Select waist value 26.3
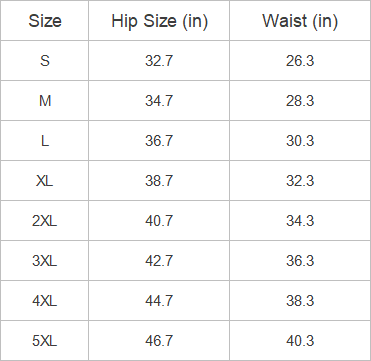Image resolution: width=371 pixels, height=361 pixels. click(x=300, y=61)
